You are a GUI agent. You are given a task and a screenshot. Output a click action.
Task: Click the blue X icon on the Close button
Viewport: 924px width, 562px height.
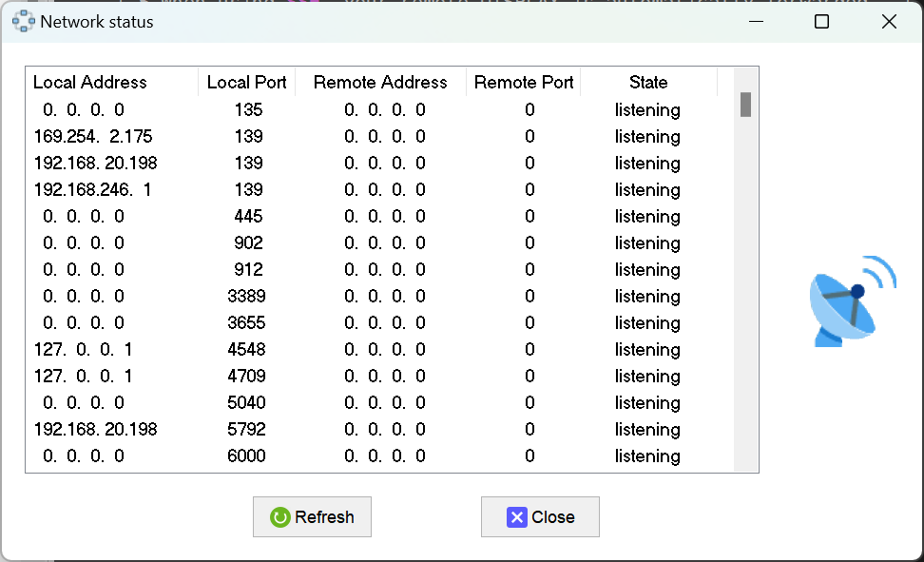pos(516,516)
